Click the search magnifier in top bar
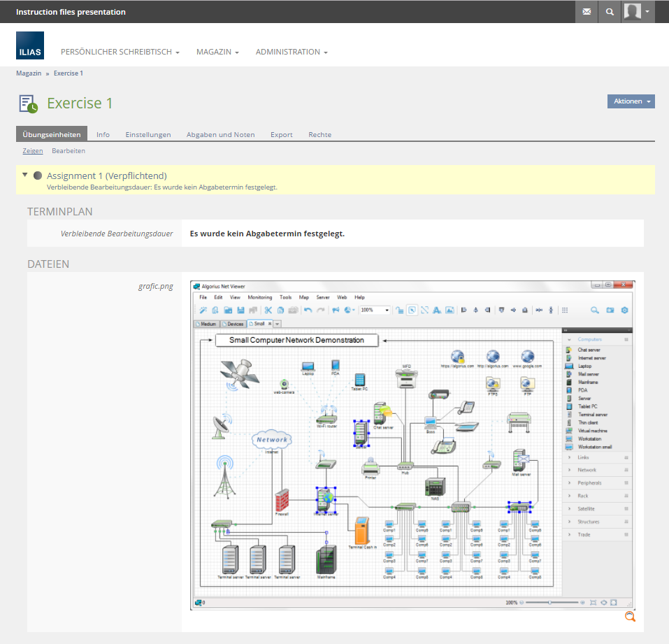This screenshot has width=669, height=644. pyautogui.click(x=610, y=12)
